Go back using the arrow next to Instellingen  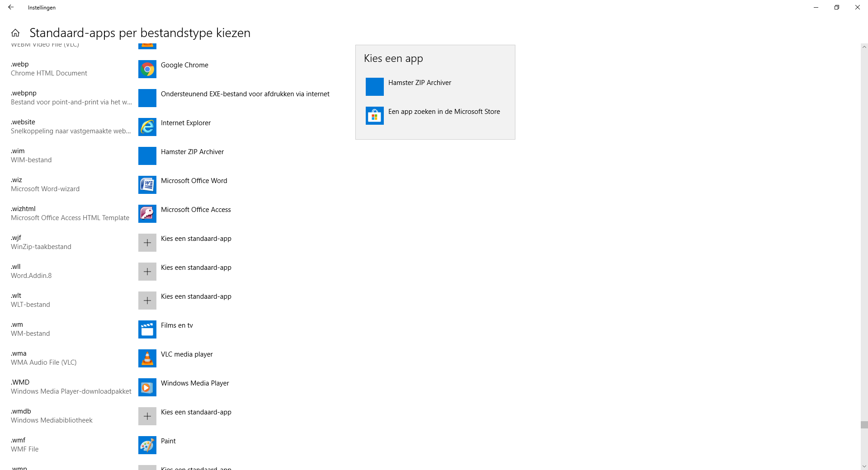click(x=11, y=7)
